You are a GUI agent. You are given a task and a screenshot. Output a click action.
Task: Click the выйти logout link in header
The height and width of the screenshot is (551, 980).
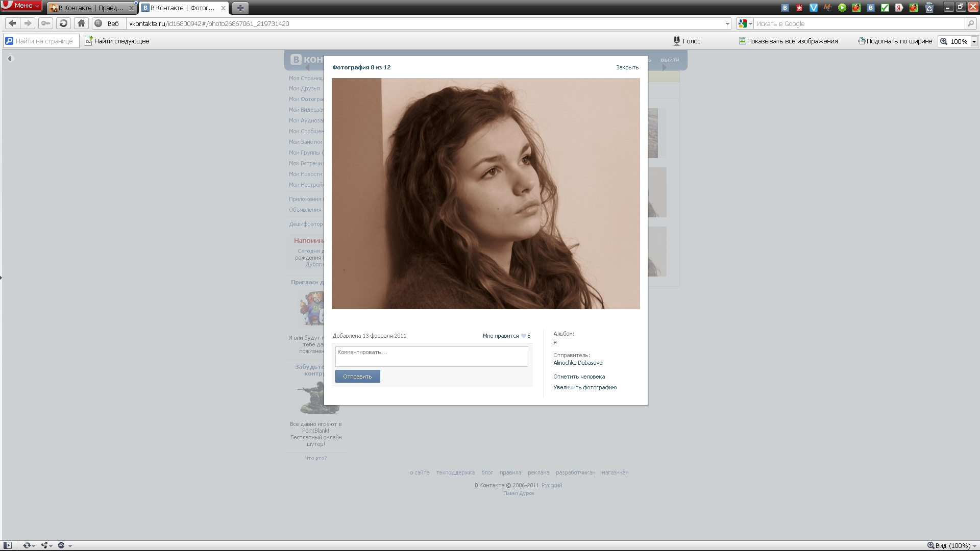670,60
